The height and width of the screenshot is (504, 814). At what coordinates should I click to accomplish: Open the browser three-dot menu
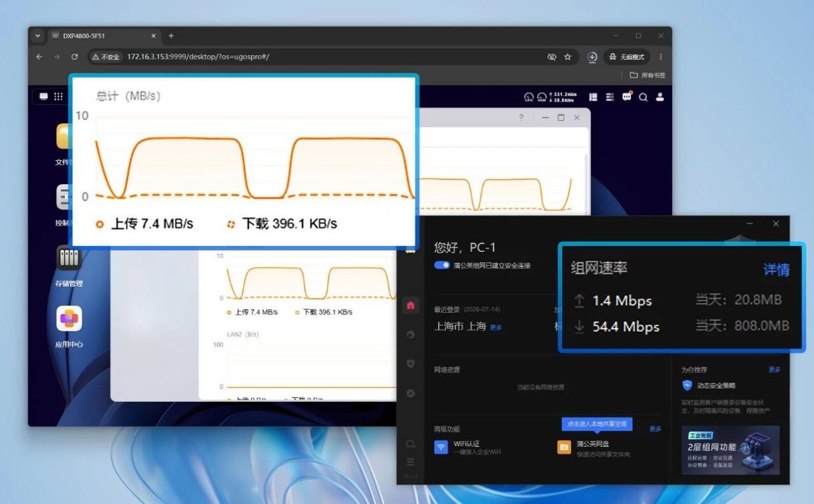click(660, 56)
